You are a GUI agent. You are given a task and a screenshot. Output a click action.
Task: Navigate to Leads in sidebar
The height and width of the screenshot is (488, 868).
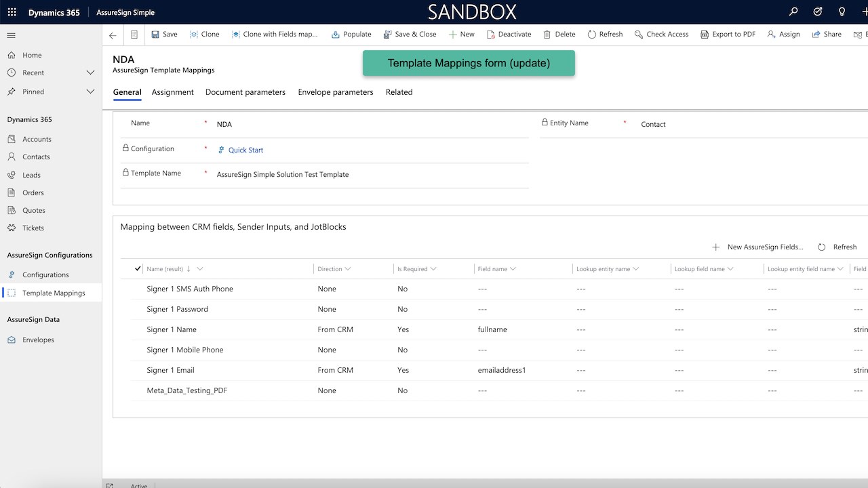[x=31, y=175]
